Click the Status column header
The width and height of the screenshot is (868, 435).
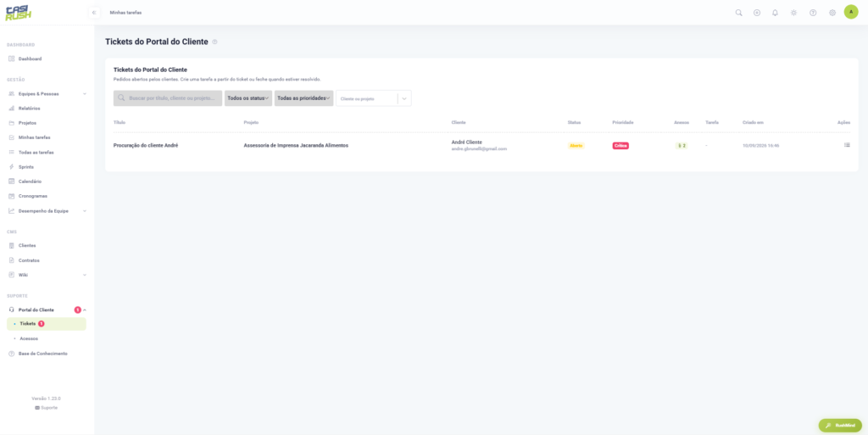[574, 122]
